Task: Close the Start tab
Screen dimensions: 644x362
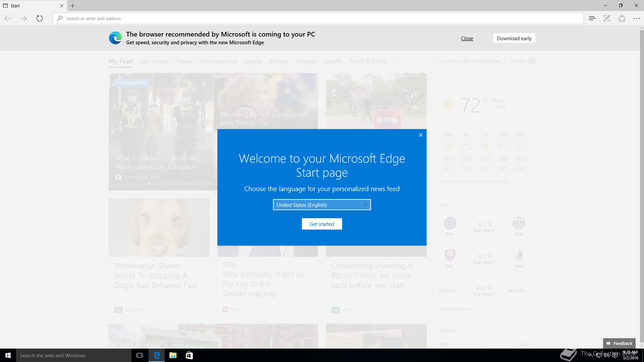Action: coord(61,6)
